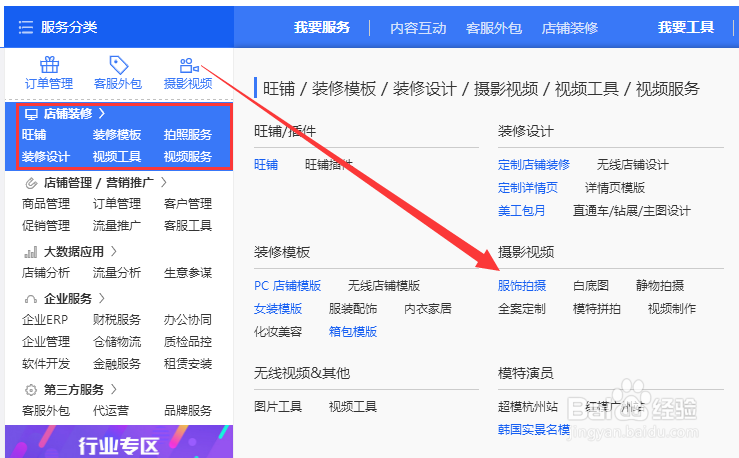The image size is (739, 458).
Task: Open 商品管理 in the sidebar
Action: pyautogui.click(x=46, y=204)
